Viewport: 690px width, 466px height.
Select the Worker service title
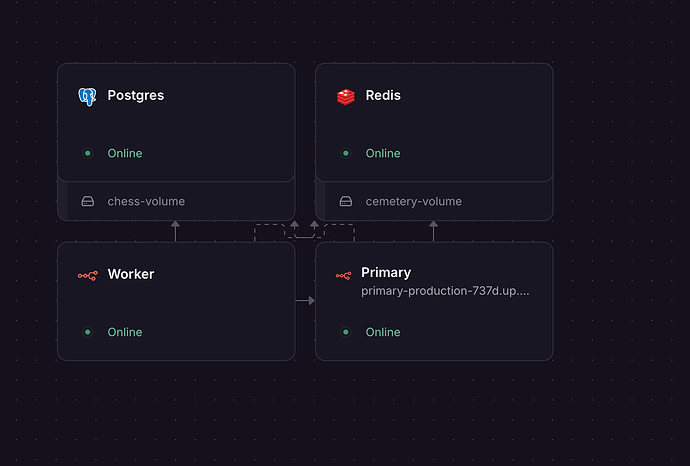pyautogui.click(x=131, y=274)
